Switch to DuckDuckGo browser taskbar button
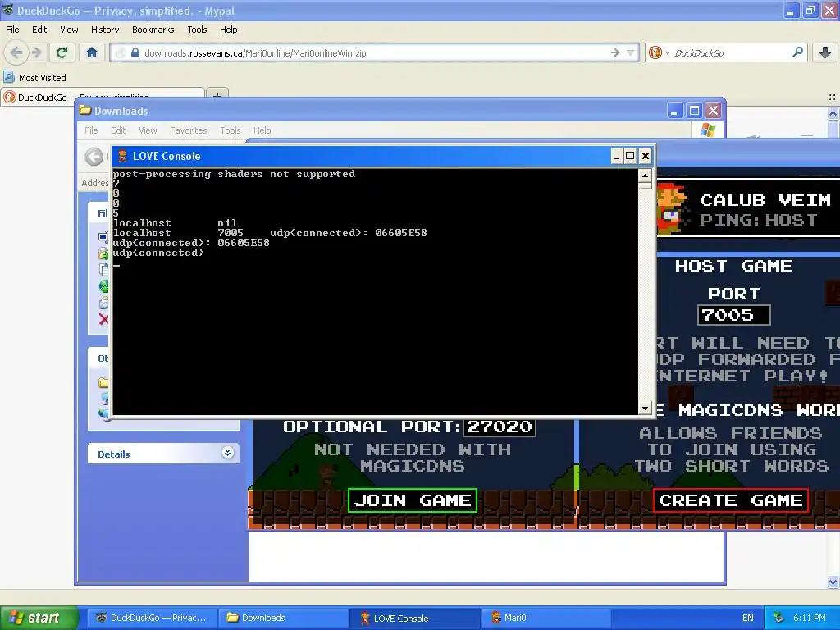 [152, 618]
